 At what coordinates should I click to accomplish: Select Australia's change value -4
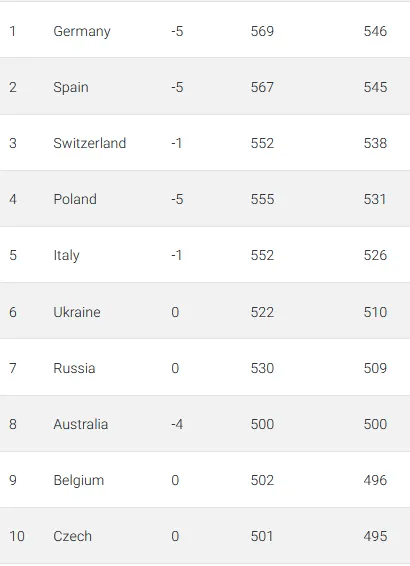tap(177, 424)
